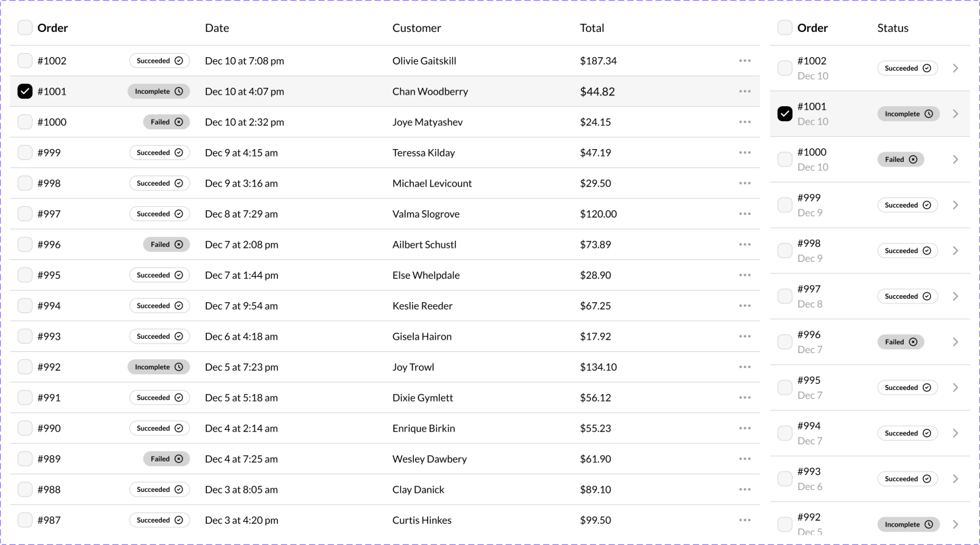This screenshot has width=980, height=545.
Task: Open more options for order #1002
Action: 745,61
